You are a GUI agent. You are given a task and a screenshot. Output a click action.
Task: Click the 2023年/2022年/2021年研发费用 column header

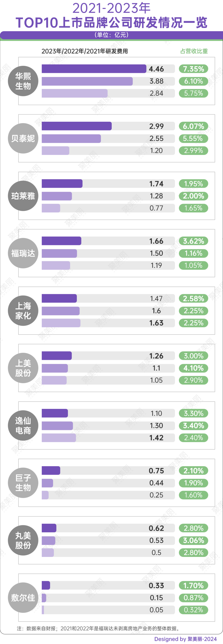click(85, 51)
